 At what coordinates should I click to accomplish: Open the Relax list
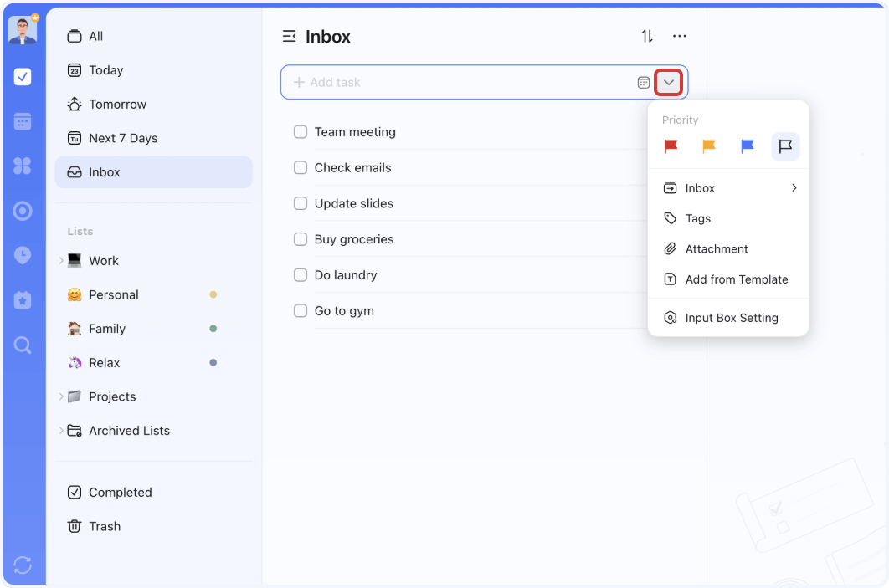click(154, 362)
